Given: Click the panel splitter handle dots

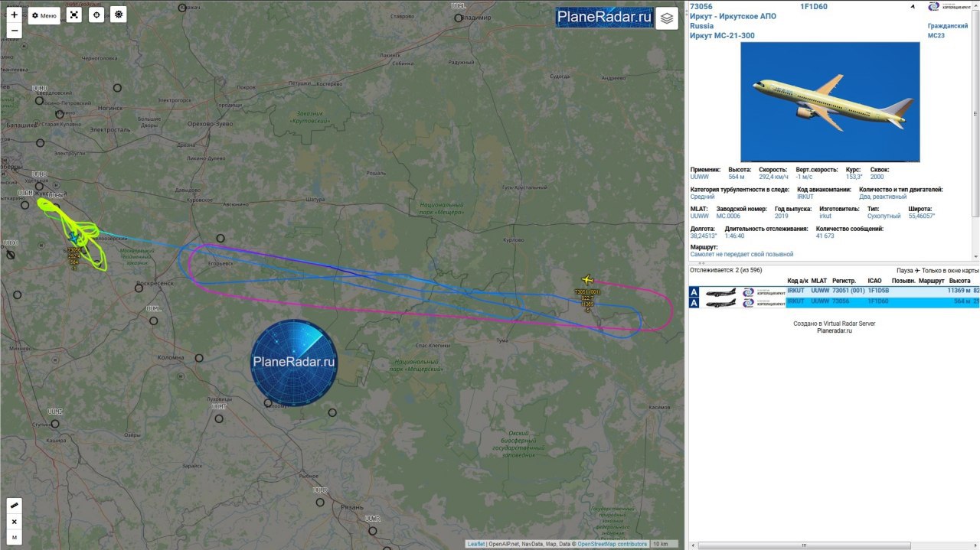Looking at the screenshot, I should [702, 262].
